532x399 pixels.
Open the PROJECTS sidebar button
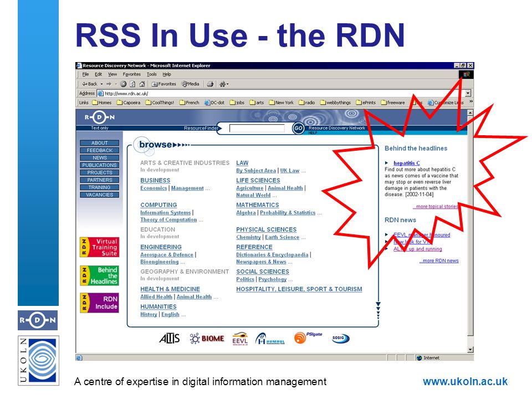(99, 173)
